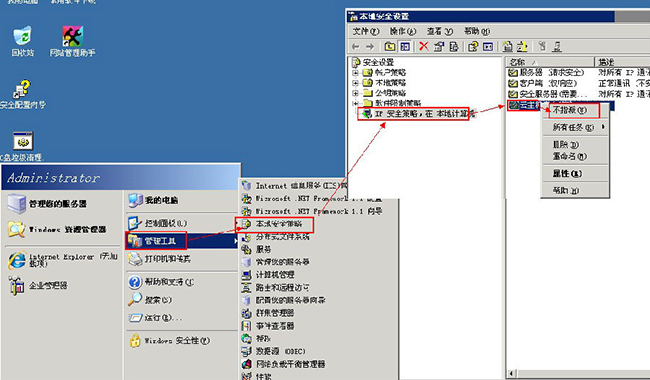
Task: Open Windows 资源管理器 from Start menu
Action: click(x=57, y=229)
